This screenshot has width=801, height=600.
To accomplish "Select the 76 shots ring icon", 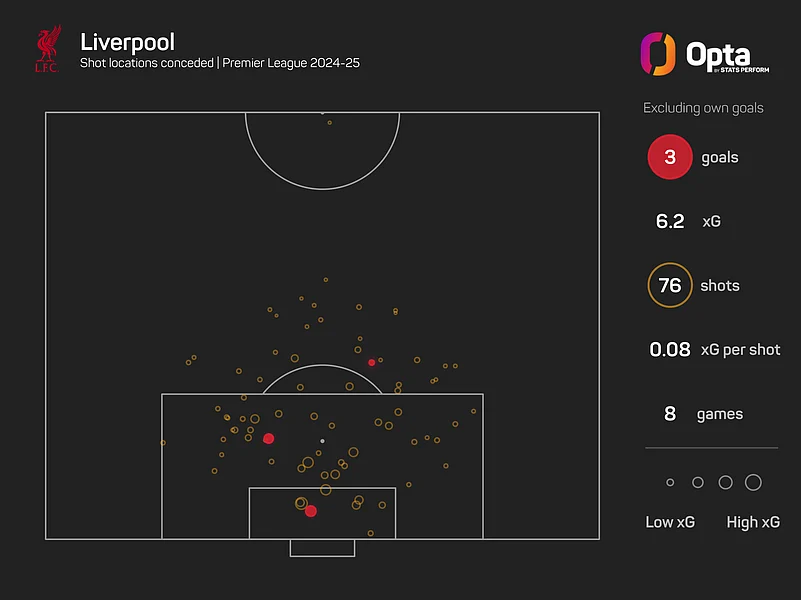I will click(670, 285).
